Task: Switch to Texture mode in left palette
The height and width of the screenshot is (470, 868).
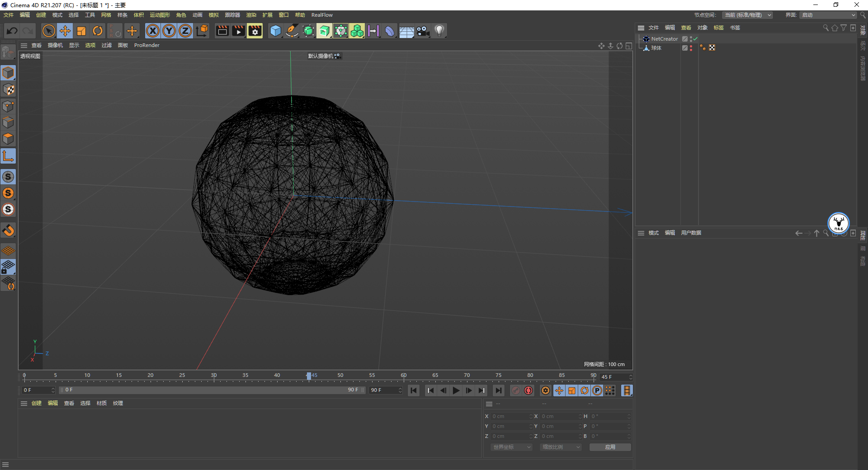Action: [x=8, y=89]
